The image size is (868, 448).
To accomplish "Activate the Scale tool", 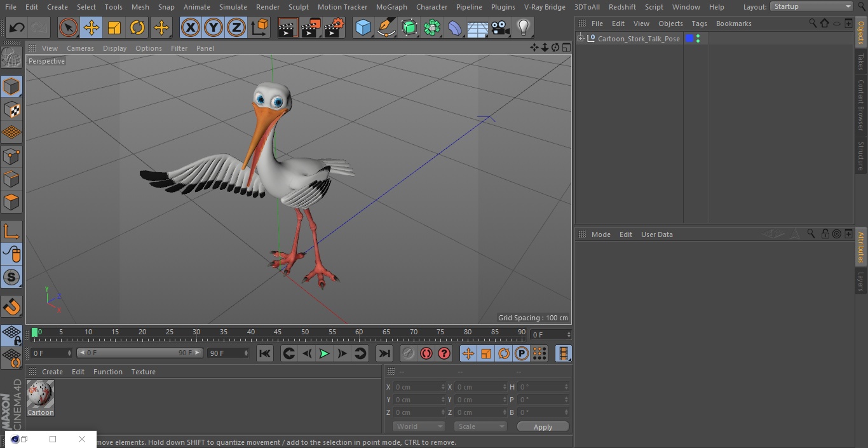I will coord(114,27).
